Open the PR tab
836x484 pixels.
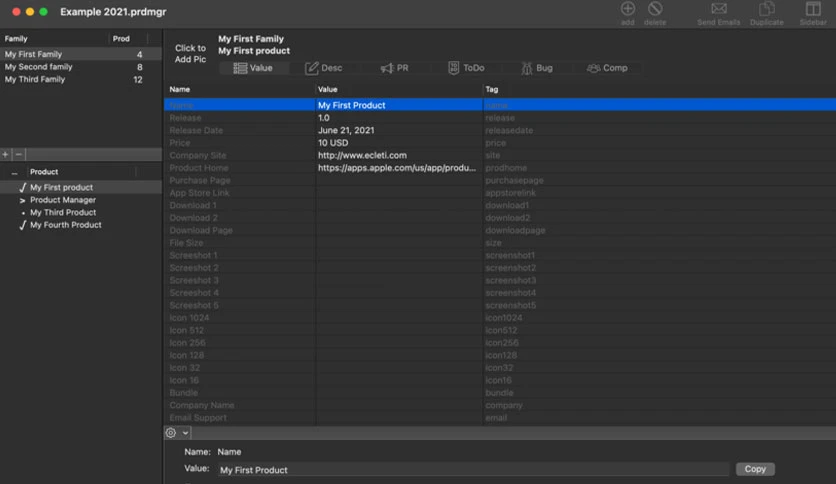point(395,68)
